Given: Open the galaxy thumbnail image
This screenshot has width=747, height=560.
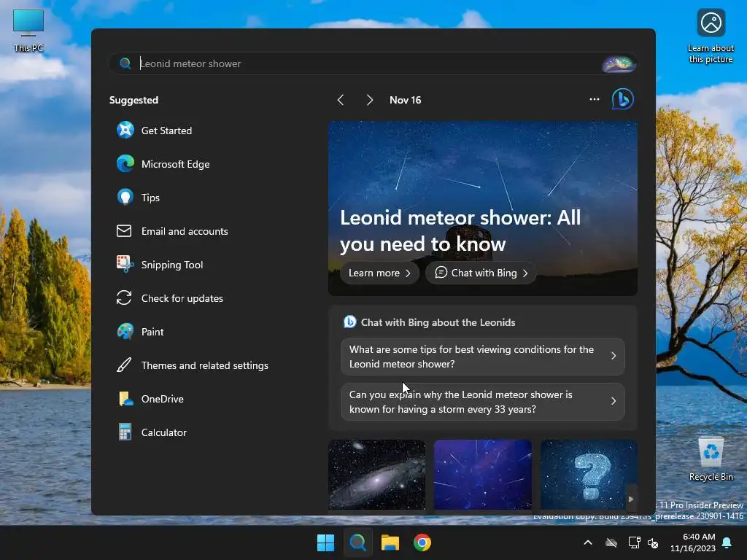Looking at the screenshot, I should coord(377,475).
